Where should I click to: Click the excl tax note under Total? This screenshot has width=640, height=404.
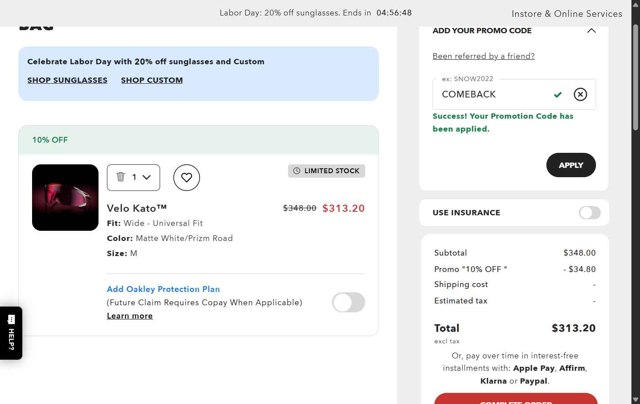(x=447, y=341)
